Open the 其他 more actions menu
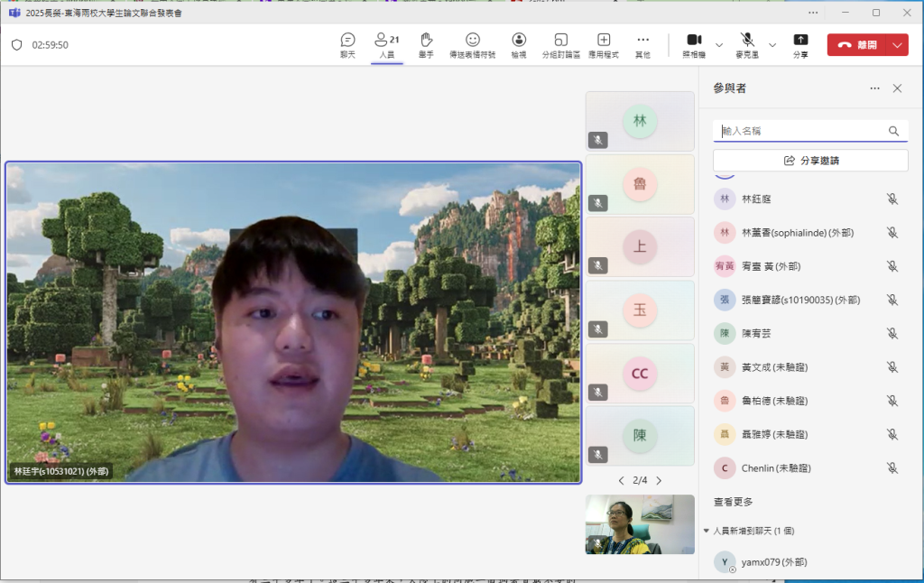This screenshot has height=583, width=924. (x=642, y=45)
